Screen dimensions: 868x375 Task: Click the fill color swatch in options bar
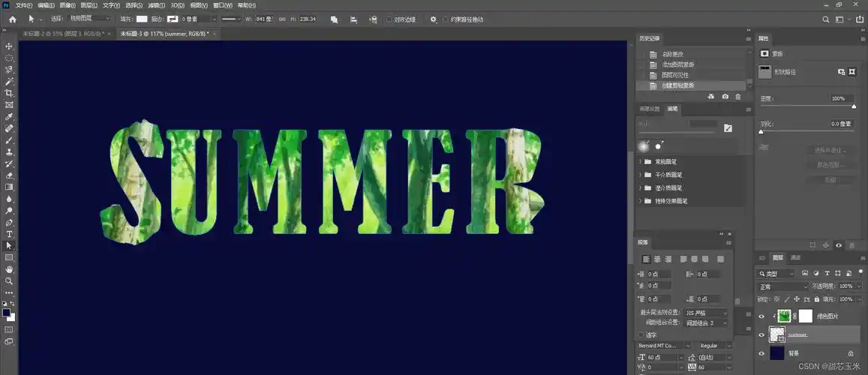pos(141,19)
